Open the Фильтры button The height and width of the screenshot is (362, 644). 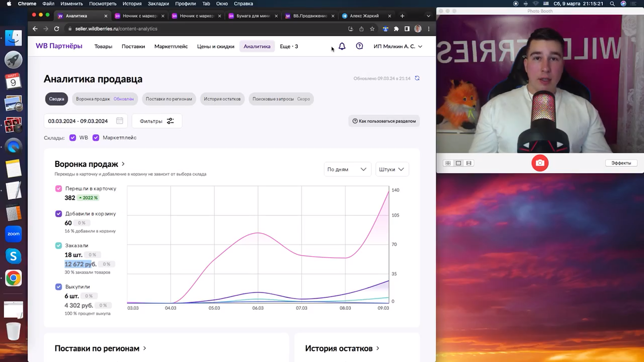tap(157, 121)
